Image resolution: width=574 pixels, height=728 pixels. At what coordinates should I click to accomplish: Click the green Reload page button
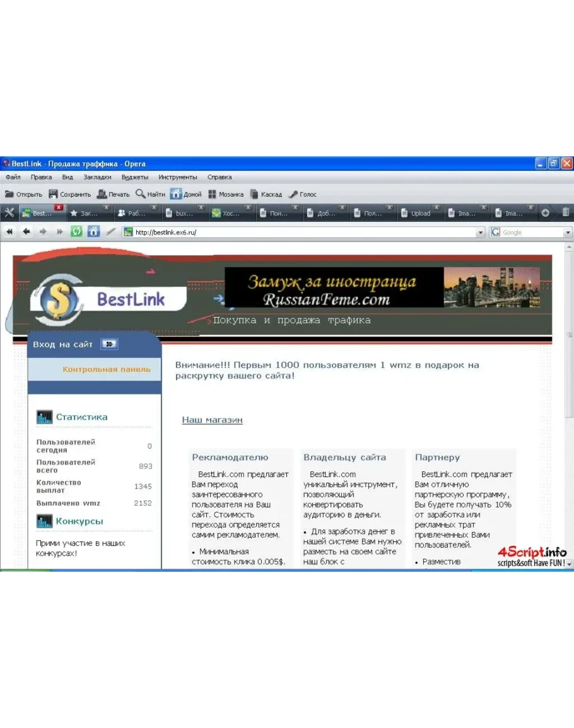click(76, 232)
